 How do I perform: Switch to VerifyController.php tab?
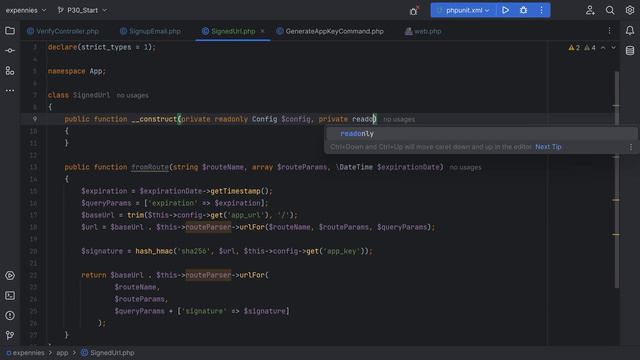[63, 31]
